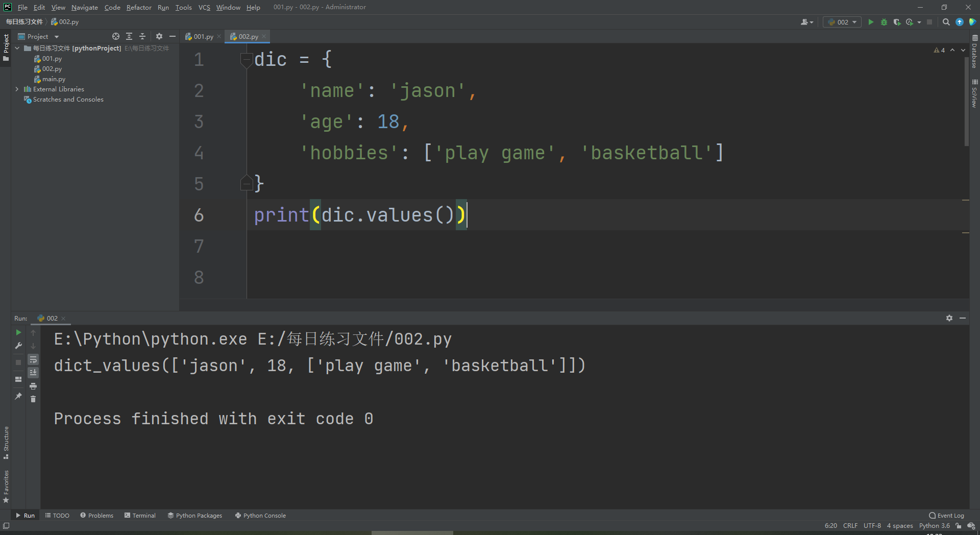
Task: Toggle pin tab in Run panel
Action: click(18, 396)
